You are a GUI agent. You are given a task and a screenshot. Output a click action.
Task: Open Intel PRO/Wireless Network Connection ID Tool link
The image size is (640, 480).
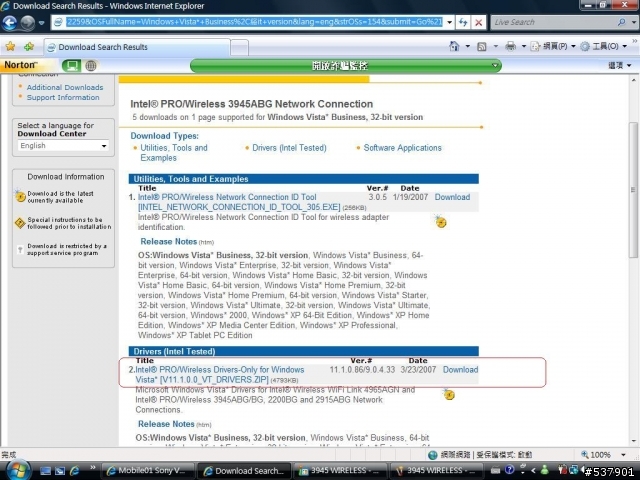click(239, 202)
